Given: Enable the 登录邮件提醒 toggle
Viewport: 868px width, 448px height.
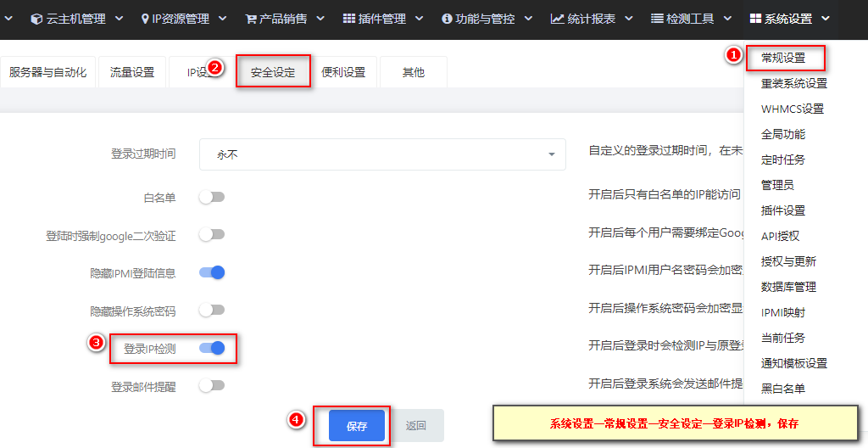Looking at the screenshot, I should coord(212,385).
